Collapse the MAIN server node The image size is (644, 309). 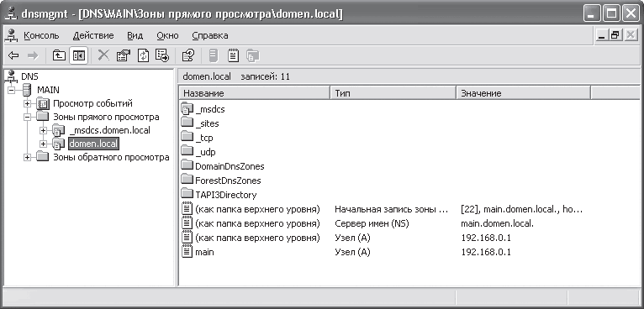point(12,90)
